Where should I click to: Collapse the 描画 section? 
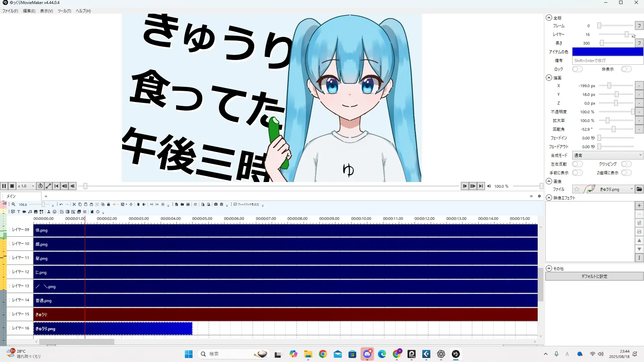pos(549,78)
